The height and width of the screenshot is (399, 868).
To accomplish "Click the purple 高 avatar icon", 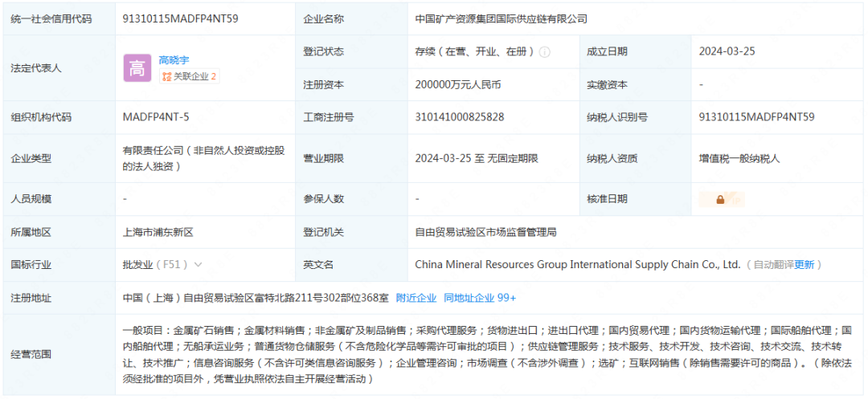I will (137, 69).
